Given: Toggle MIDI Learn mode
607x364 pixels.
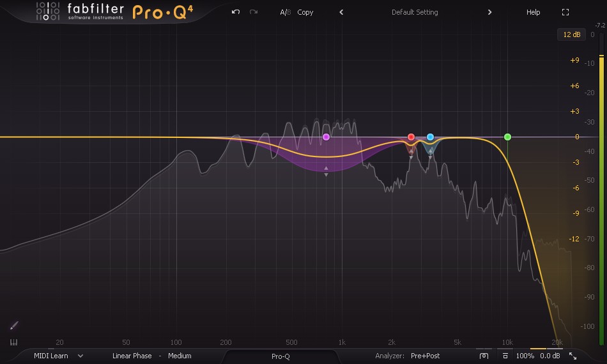Looking at the screenshot, I should 52,356.
